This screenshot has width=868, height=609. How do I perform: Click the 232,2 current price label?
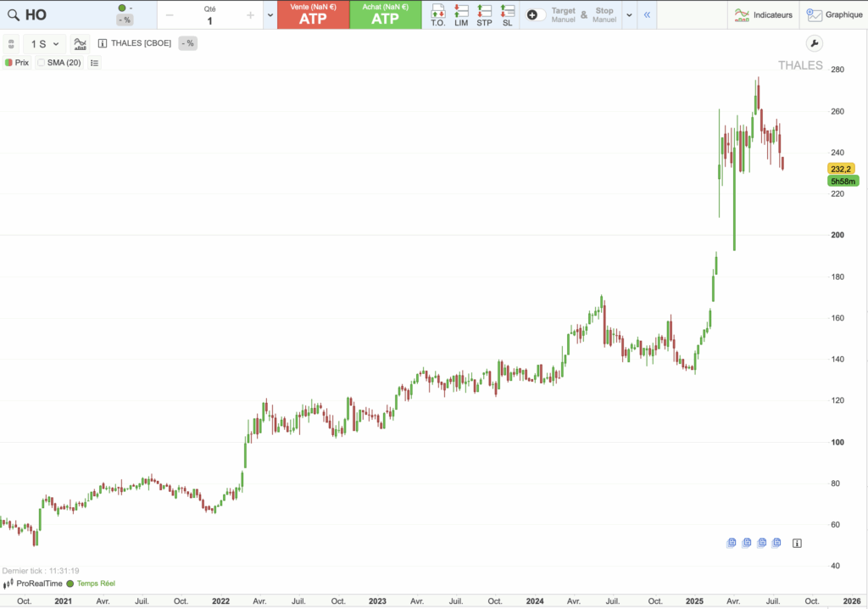click(x=841, y=169)
